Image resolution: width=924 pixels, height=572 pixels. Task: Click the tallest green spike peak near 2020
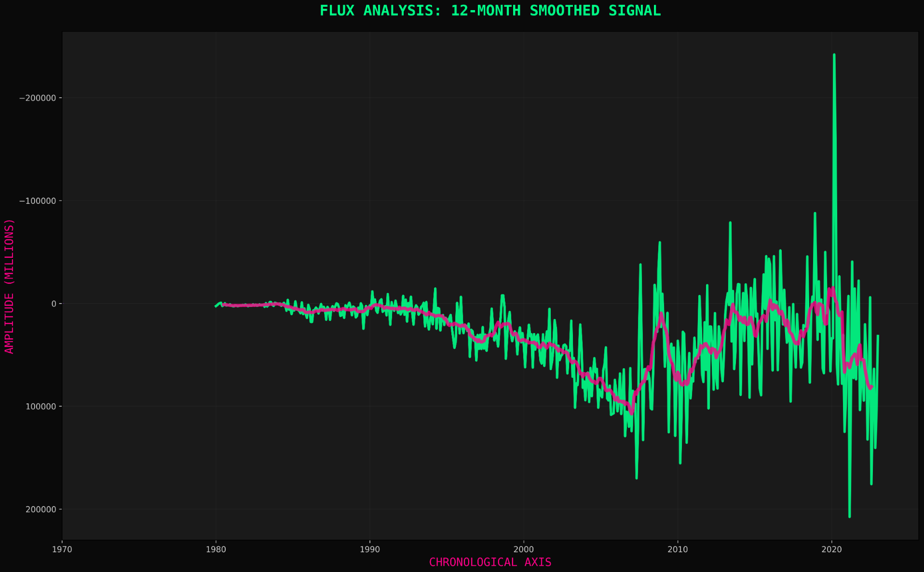pos(834,55)
